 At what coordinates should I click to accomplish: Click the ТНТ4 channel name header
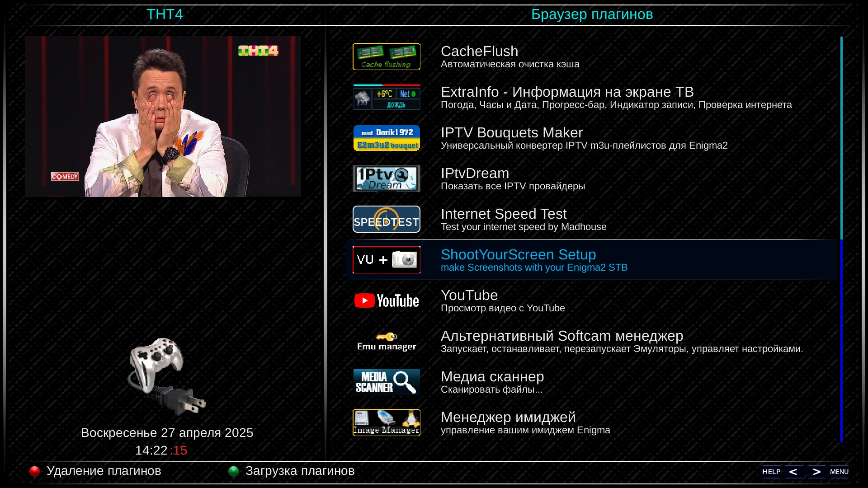[x=165, y=14]
